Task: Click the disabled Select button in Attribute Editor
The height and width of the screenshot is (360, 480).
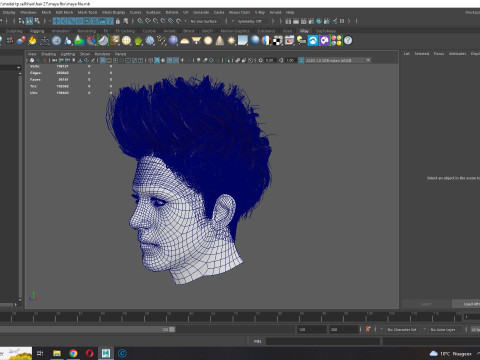Action: [x=426, y=304]
